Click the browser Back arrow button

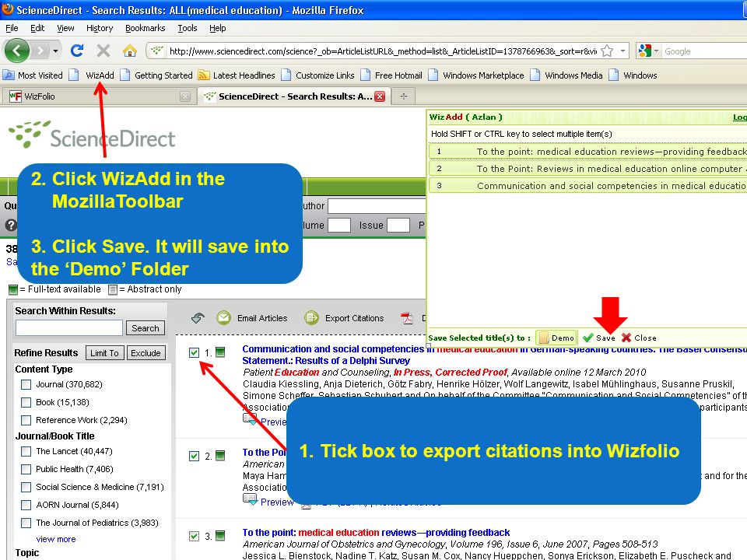(x=16, y=51)
